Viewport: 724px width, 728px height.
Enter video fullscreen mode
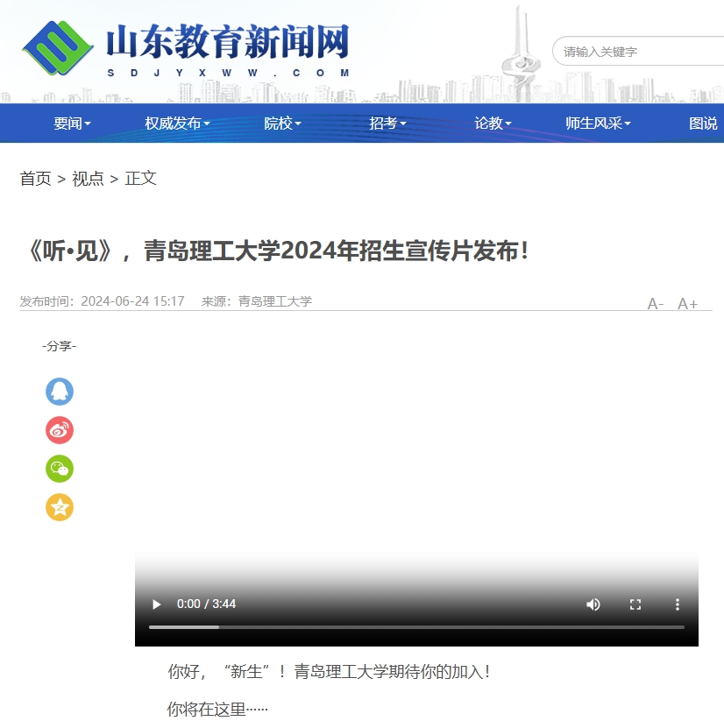click(635, 604)
